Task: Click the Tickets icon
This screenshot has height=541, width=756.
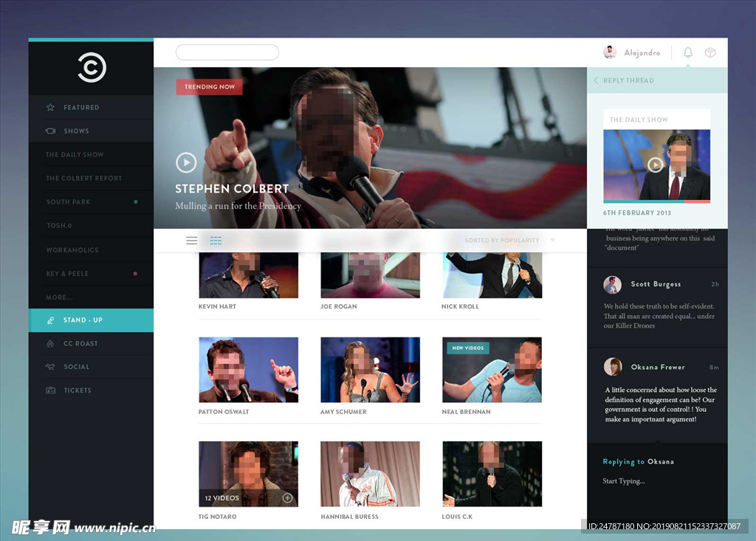Action: (50, 390)
